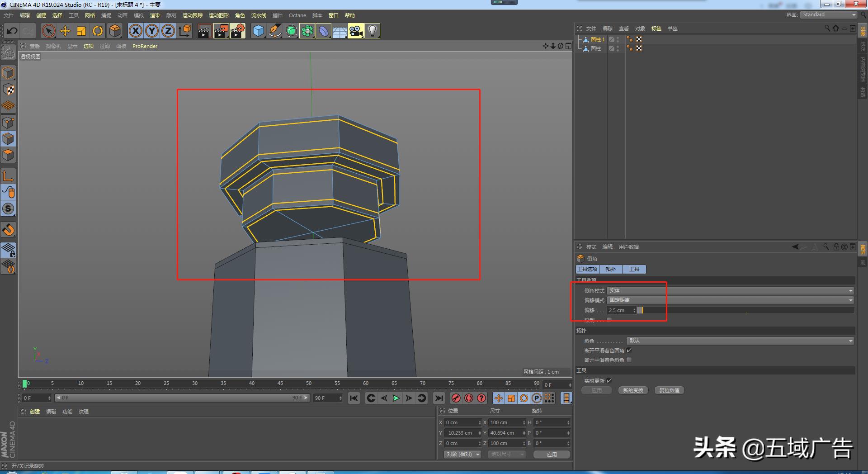Viewport: 868px width, 474px height.
Task: Toggle the Enable Snap magnet icon
Action: [x=8, y=229]
